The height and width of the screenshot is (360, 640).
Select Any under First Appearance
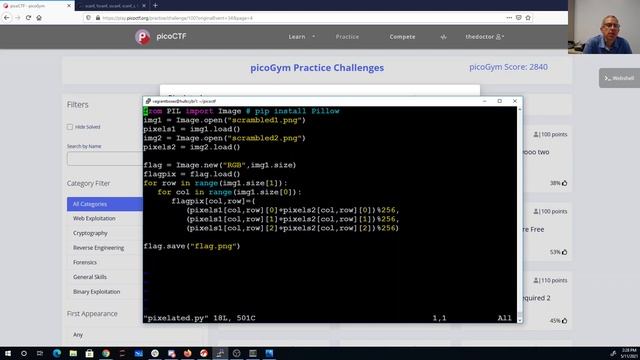(78, 335)
